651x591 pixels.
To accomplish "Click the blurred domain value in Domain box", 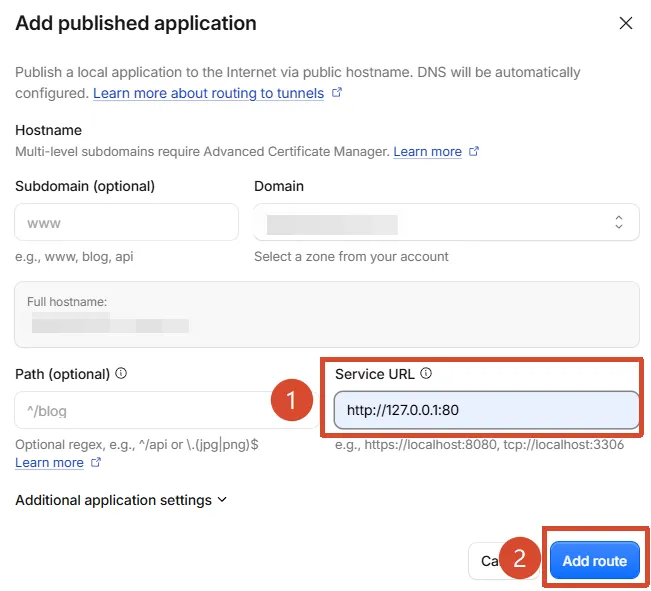I will (332, 225).
